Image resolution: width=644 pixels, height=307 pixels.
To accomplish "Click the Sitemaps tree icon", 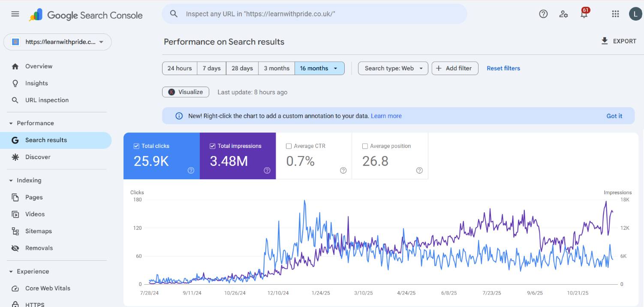I will 15,231.
